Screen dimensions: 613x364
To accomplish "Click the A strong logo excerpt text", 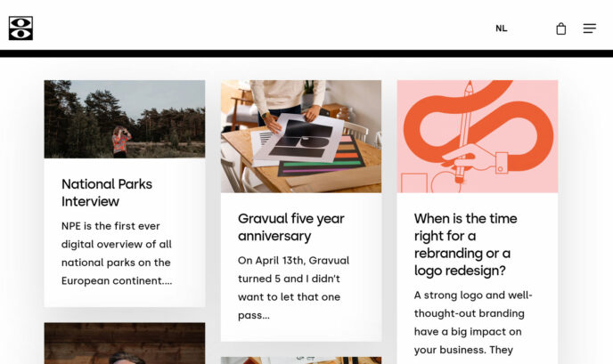I will [x=473, y=322].
